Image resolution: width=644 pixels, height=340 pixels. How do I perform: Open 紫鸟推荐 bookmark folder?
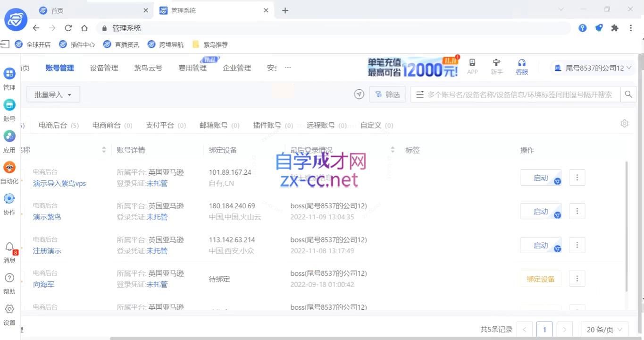pos(210,44)
